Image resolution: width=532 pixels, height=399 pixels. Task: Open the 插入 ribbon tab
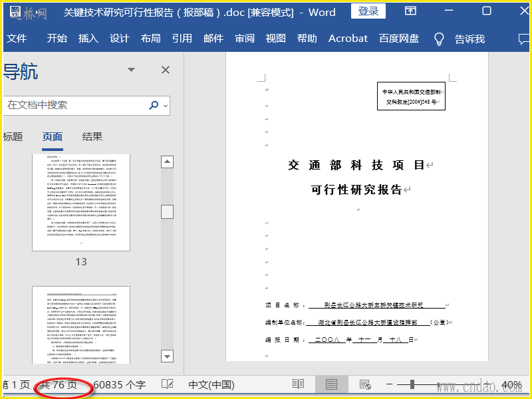88,39
